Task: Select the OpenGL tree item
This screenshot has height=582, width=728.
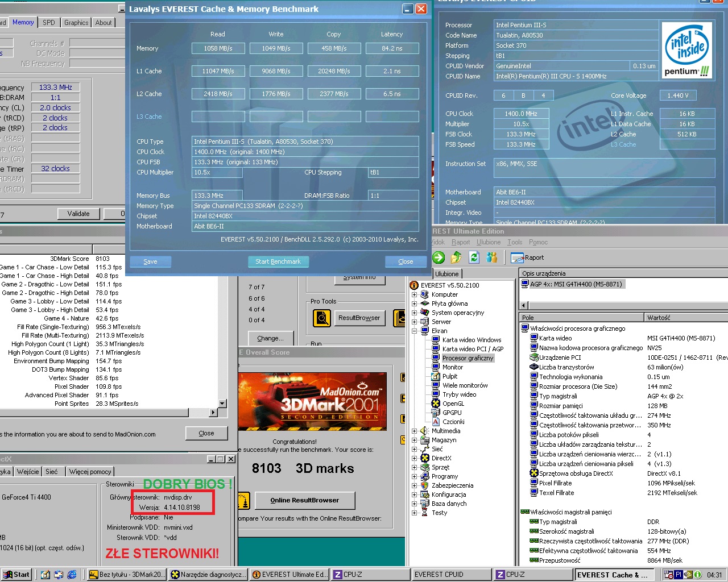Action: (x=453, y=404)
